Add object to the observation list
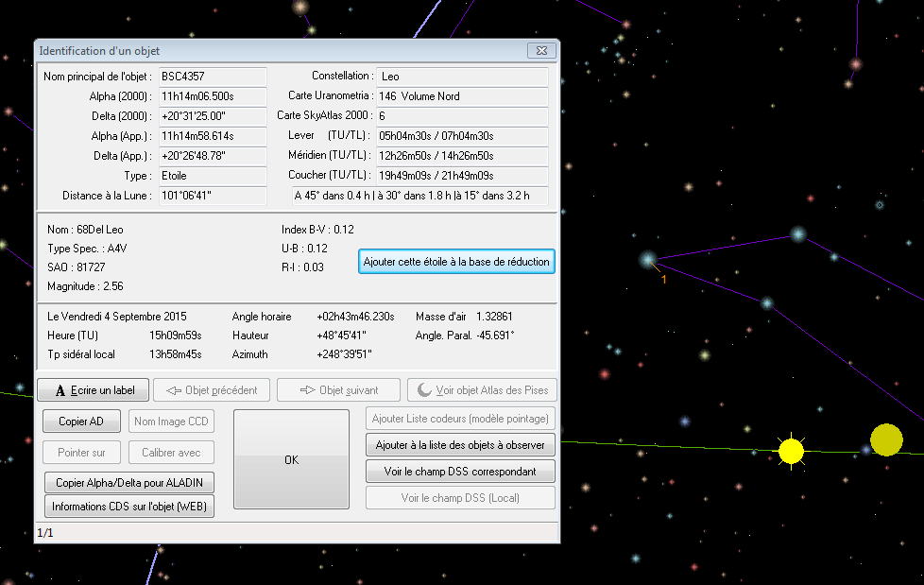 (x=460, y=444)
